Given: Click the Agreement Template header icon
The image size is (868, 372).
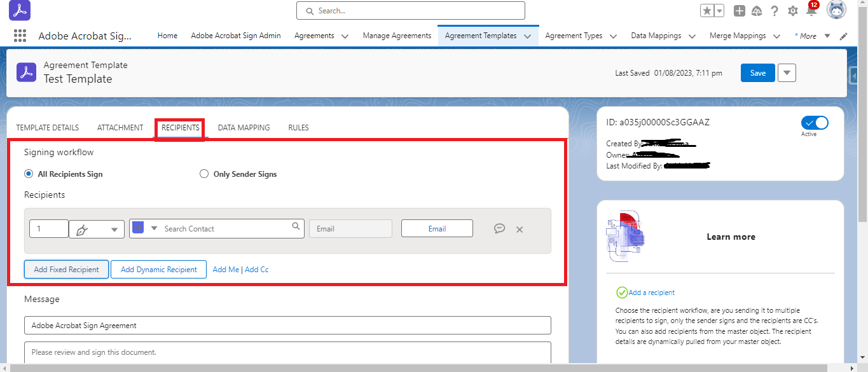Looking at the screenshot, I should tap(26, 72).
